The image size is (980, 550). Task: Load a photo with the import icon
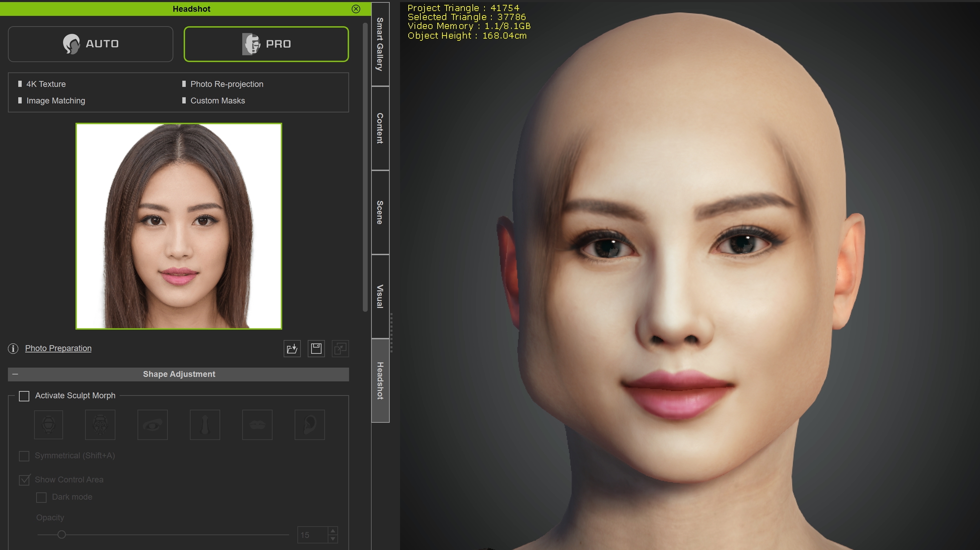[x=292, y=348]
